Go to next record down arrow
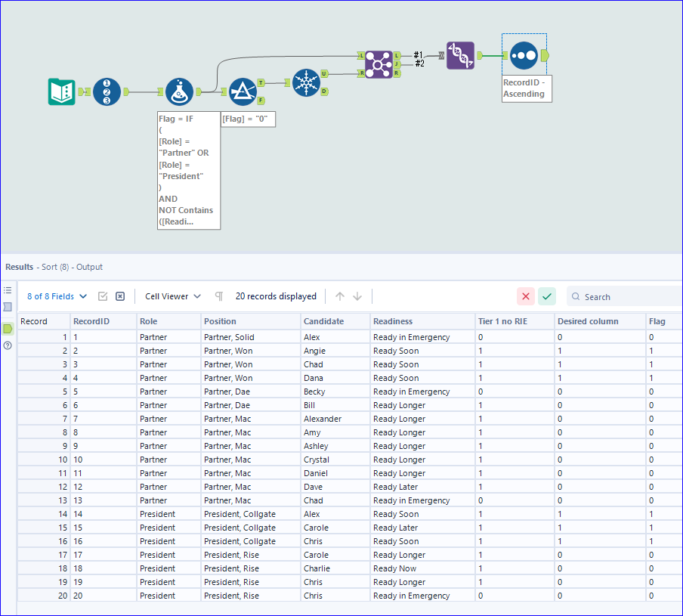 tap(357, 296)
